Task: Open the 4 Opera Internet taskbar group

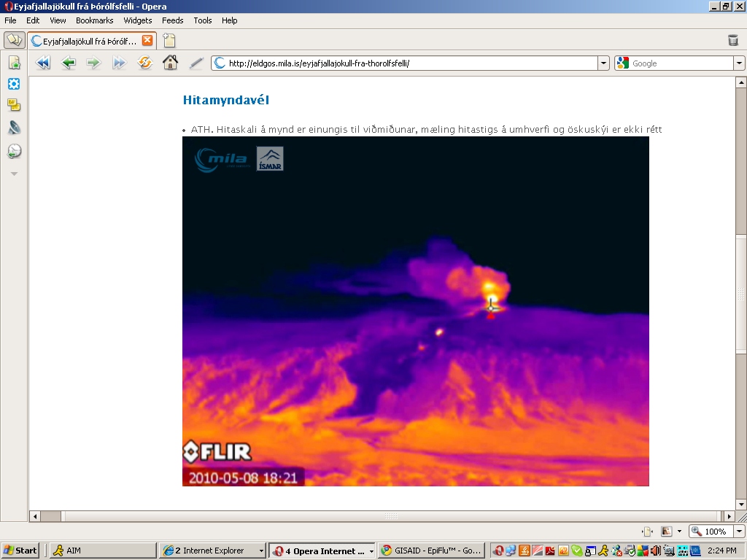Action: pyautogui.click(x=322, y=551)
